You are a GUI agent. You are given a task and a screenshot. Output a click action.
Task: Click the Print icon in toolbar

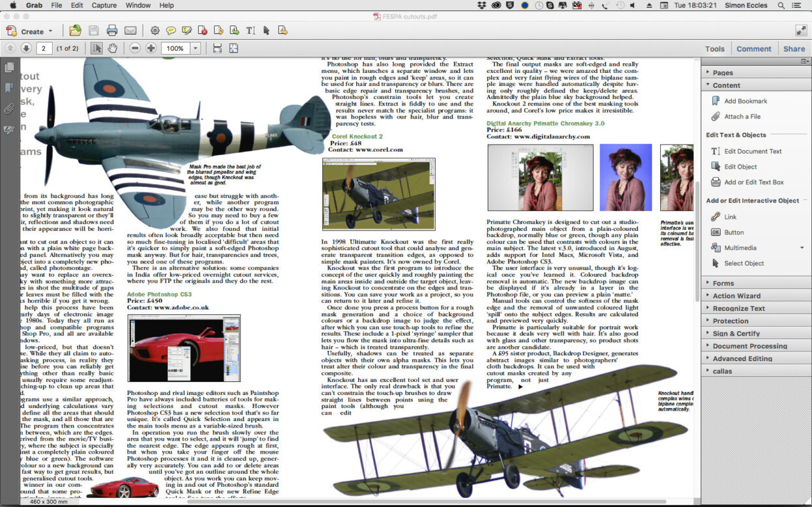(x=112, y=31)
